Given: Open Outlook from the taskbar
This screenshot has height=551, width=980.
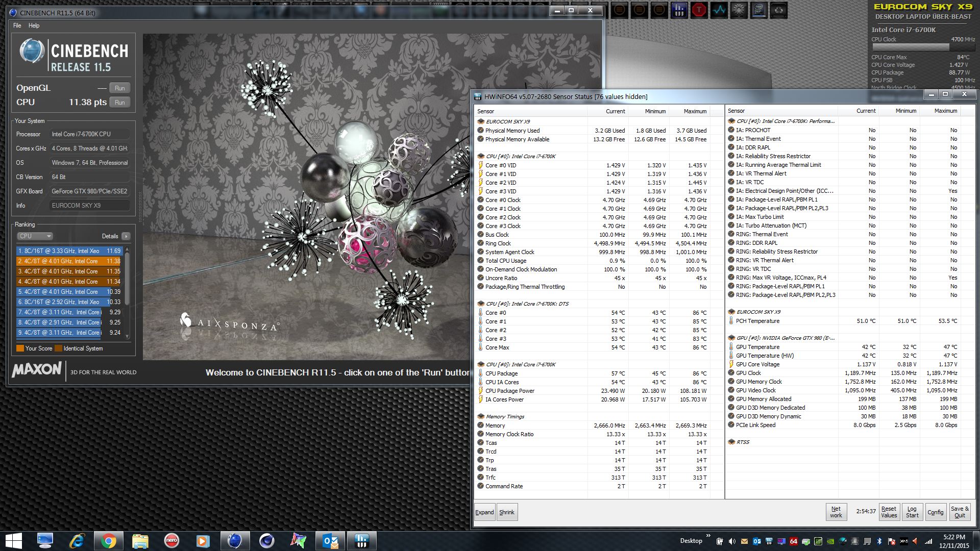Looking at the screenshot, I should [x=330, y=540].
